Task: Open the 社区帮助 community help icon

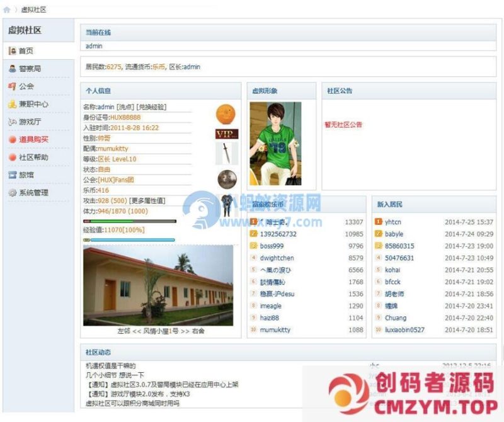Action: click(x=12, y=157)
